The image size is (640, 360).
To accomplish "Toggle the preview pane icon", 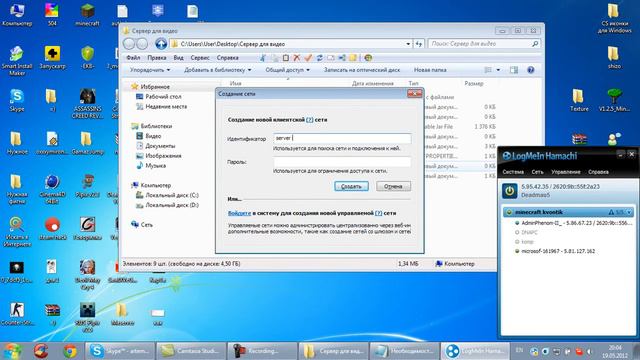I will [x=514, y=70].
